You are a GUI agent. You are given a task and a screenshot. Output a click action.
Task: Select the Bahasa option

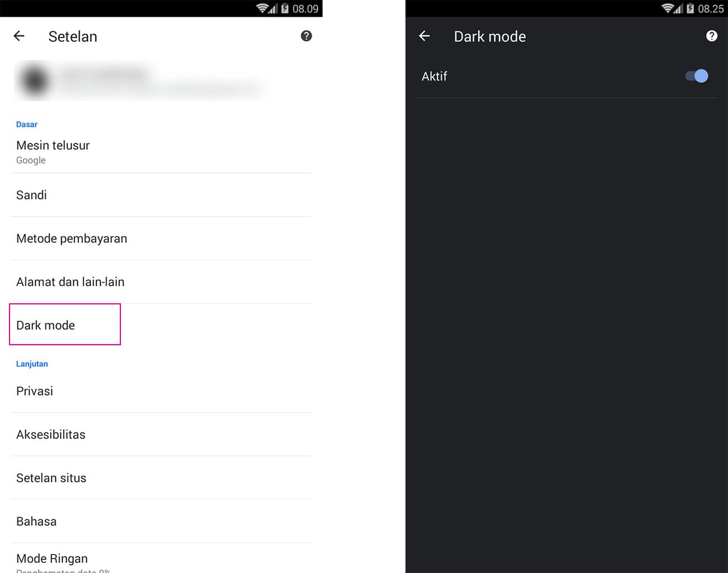36,522
